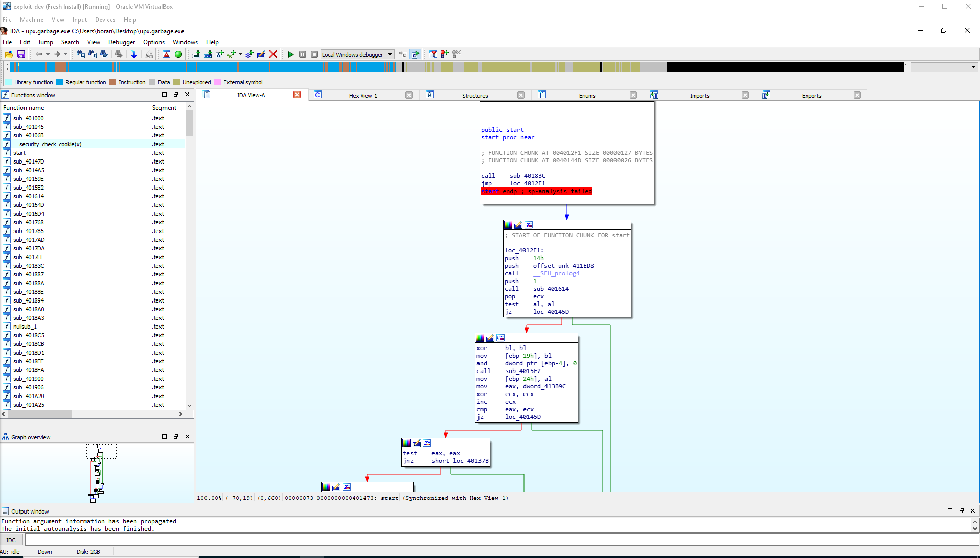980x558 pixels.
Task: Open the Options menu in IDA
Action: click(x=154, y=42)
